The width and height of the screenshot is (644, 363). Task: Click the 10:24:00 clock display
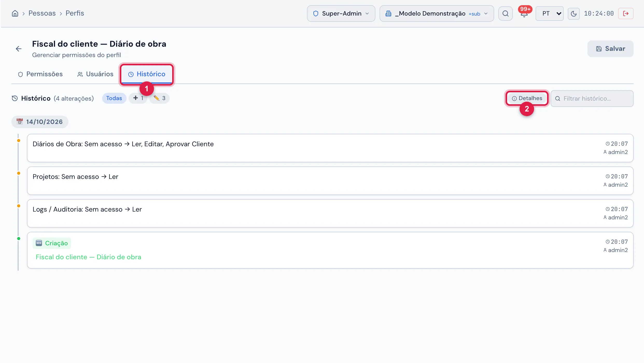pos(599,13)
